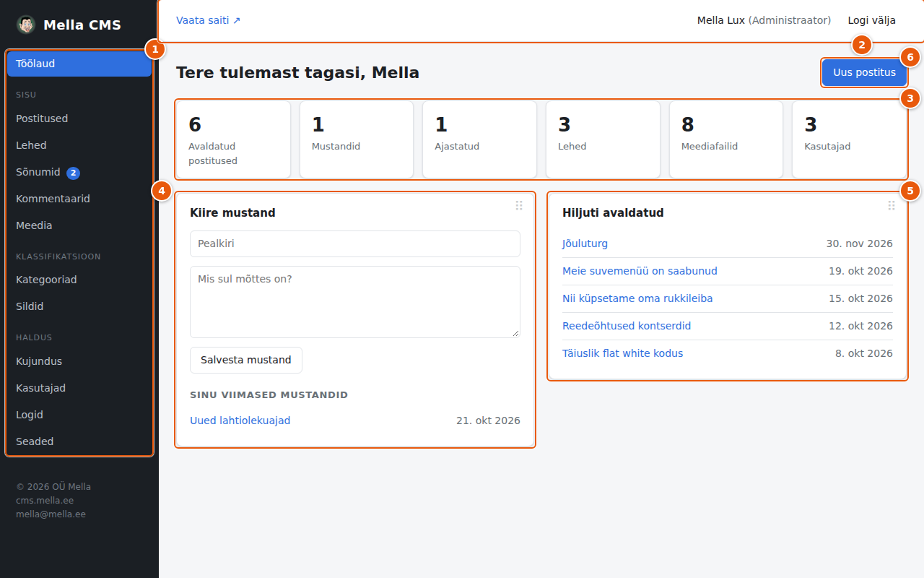This screenshot has width=924, height=578.
Task: Click the Uus postitus button
Action: click(864, 72)
